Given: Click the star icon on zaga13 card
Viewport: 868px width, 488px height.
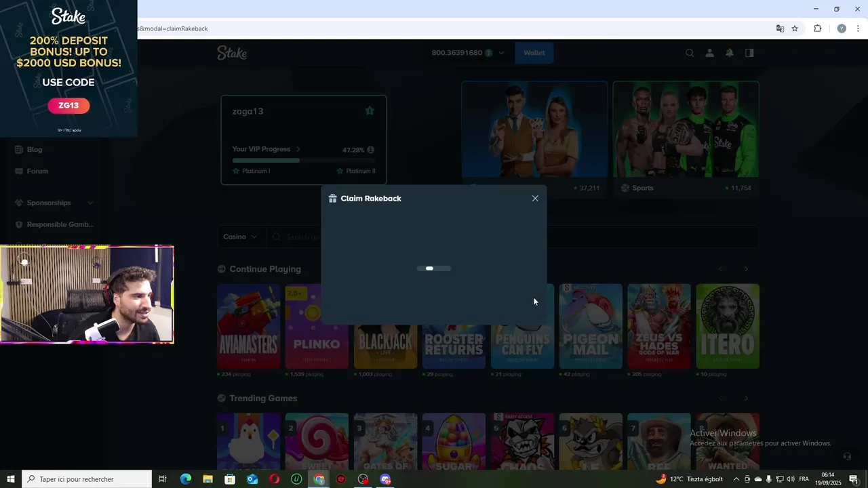Looking at the screenshot, I should pos(370,110).
